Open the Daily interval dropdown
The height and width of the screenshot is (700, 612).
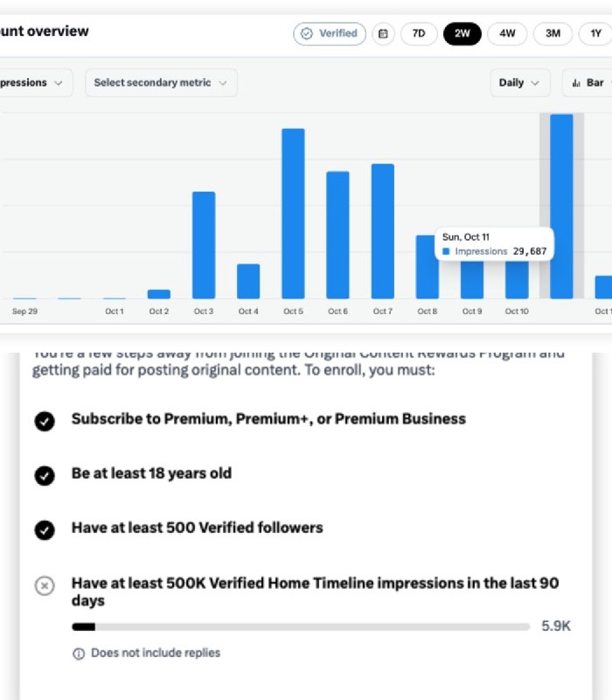[x=520, y=83]
